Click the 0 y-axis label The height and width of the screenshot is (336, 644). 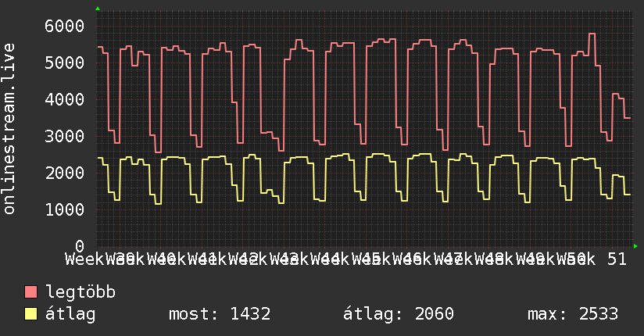[80, 246]
